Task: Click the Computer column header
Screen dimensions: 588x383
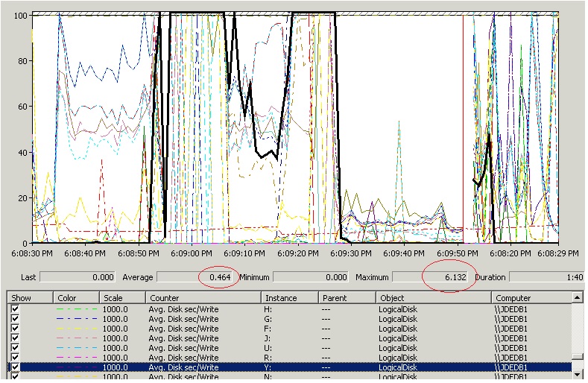Action: coord(531,298)
